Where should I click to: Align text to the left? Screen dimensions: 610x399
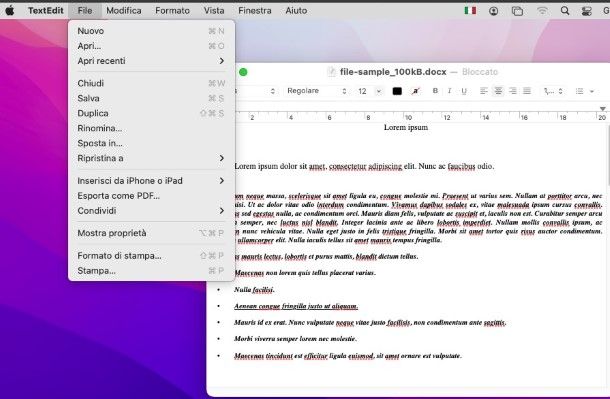pyautogui.click(x=483, y=91)
